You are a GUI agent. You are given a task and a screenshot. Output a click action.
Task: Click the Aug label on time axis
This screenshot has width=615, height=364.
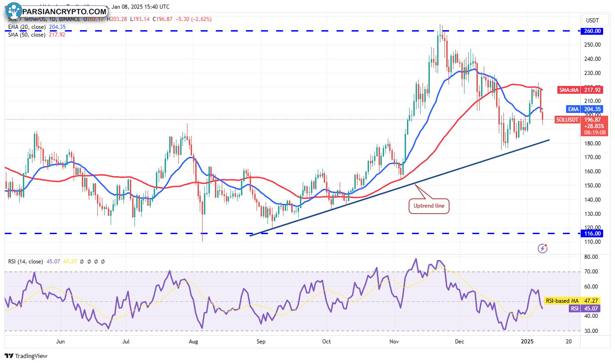(x=193, y=342)
